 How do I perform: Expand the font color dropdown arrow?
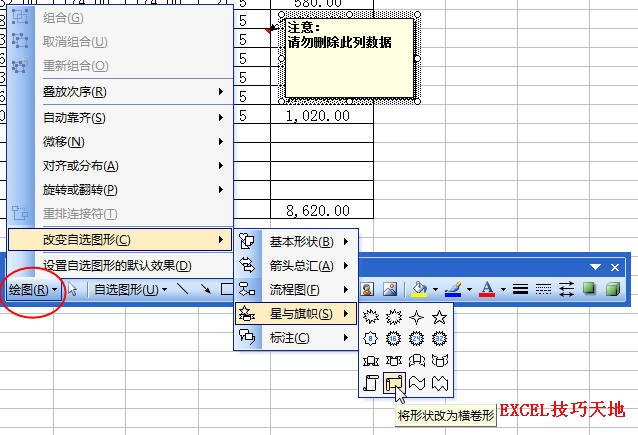pos(503,289)
